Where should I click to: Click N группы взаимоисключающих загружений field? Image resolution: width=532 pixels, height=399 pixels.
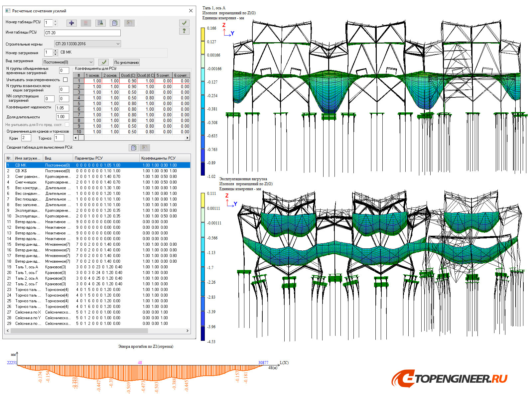coord(64,89)
